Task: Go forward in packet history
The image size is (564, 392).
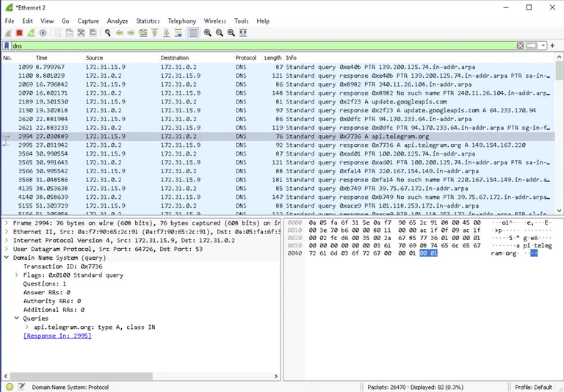Action: click(x=131, y=33)
